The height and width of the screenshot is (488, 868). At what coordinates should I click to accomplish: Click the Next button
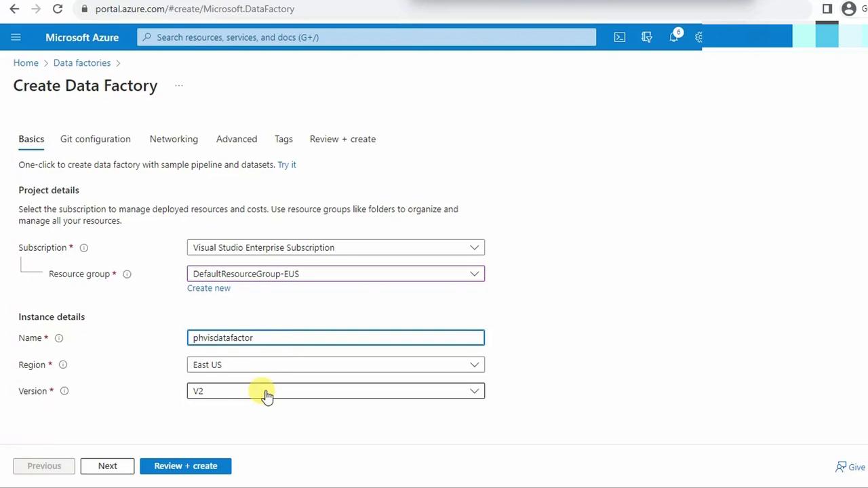click(x=107, y=466)
